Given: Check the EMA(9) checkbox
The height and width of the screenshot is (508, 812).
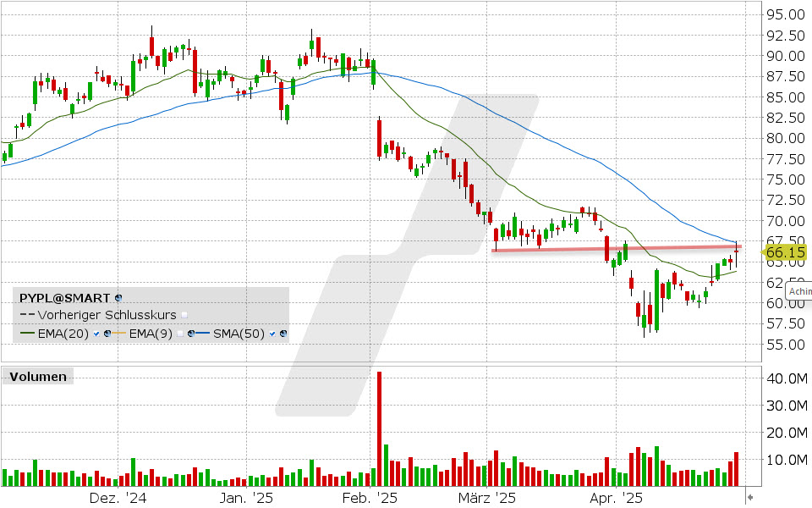Looking at the screenshot, I should click(180, 334).
